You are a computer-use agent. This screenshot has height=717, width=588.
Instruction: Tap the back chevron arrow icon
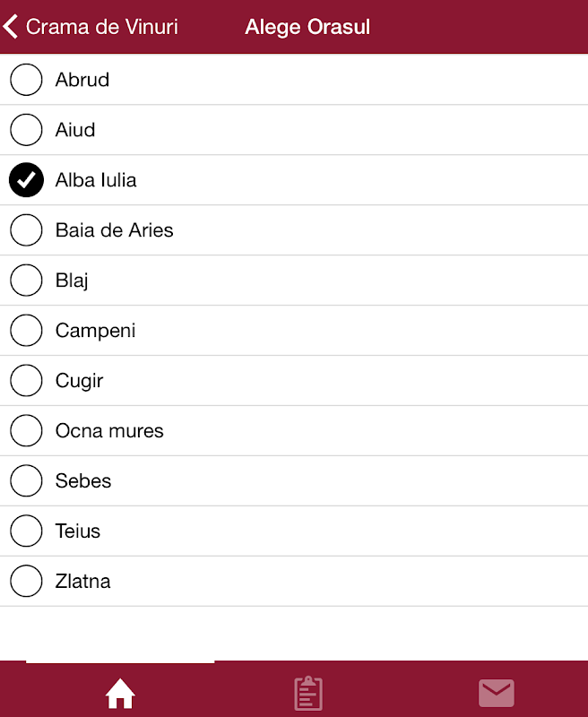coord(11,27)
